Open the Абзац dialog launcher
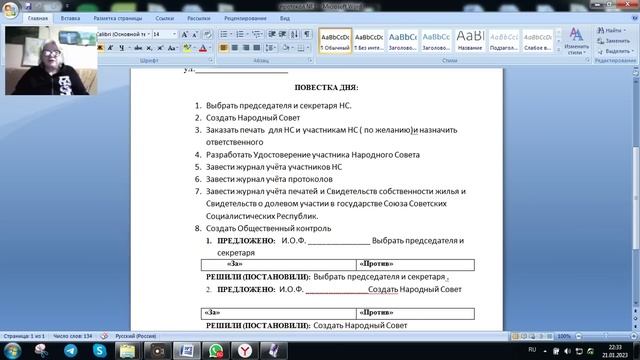640x360 pixels. coord(310,60)
